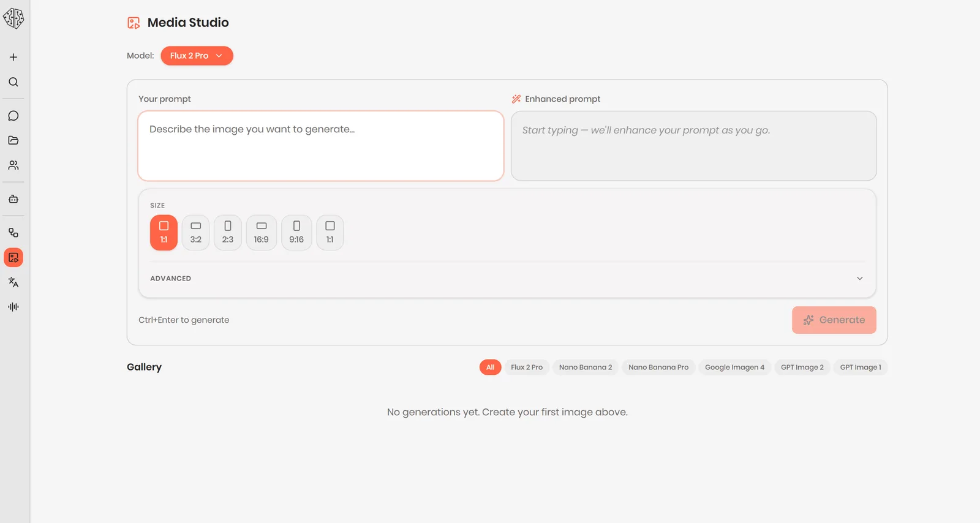Choose the 3:2 size option
The image size is (980, 523).
(196, 233)
